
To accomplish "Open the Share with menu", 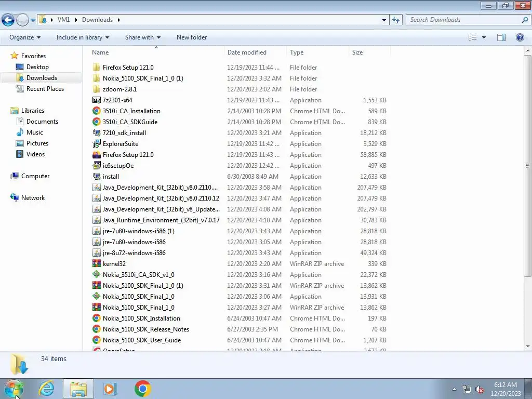I will pyautogui.click(x=142, y=37).
